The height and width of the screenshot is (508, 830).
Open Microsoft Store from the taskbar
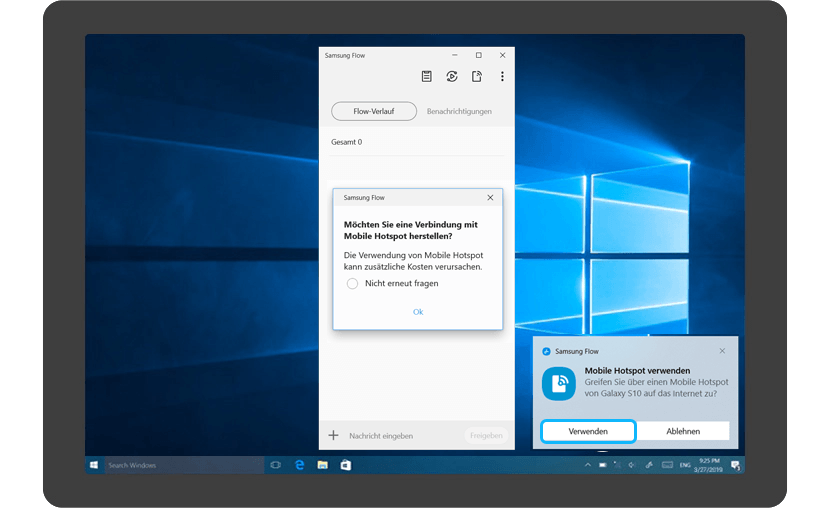click(x=346, y=465)
